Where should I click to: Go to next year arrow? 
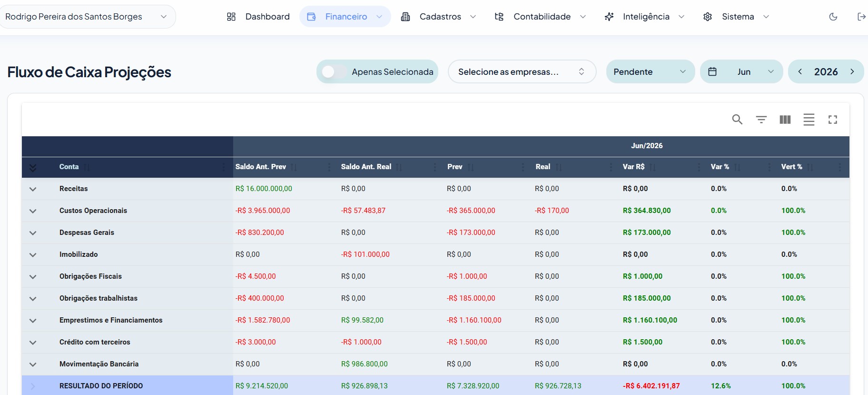coord(852,71)
